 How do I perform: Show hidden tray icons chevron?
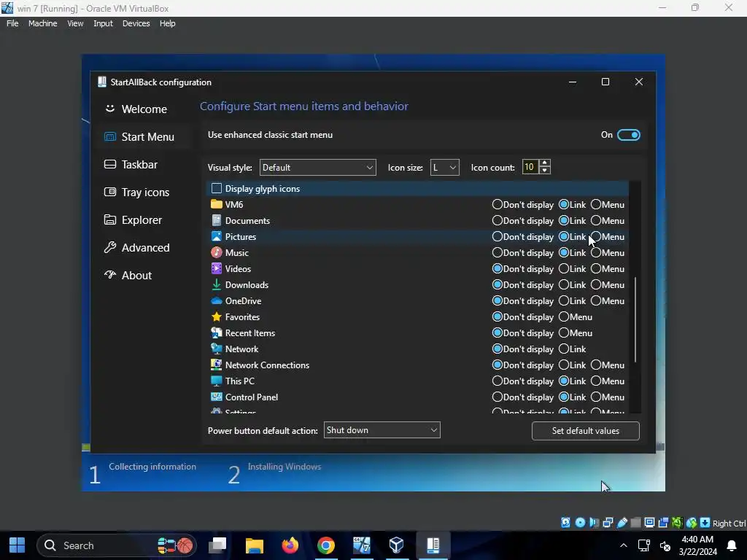623,545
